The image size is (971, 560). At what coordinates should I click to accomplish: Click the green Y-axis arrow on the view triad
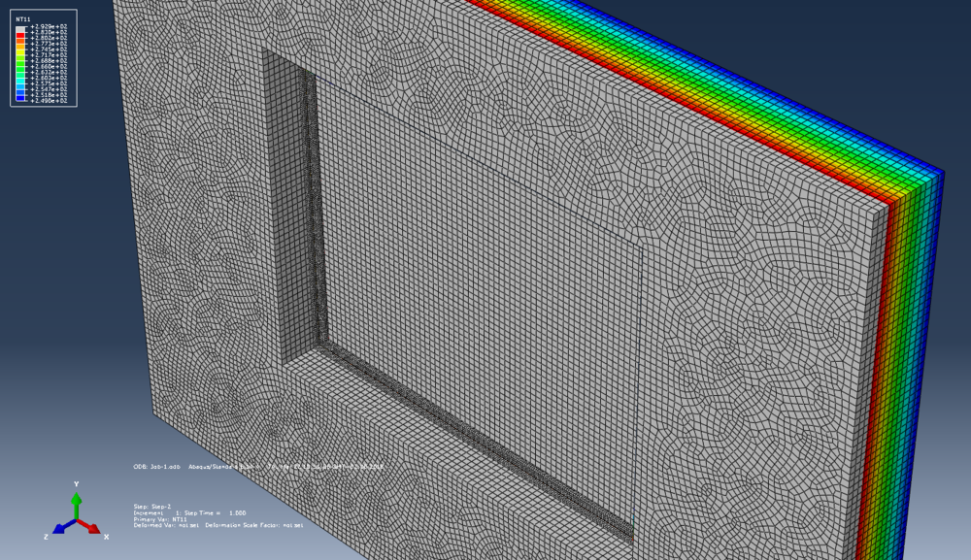(77, 497)
